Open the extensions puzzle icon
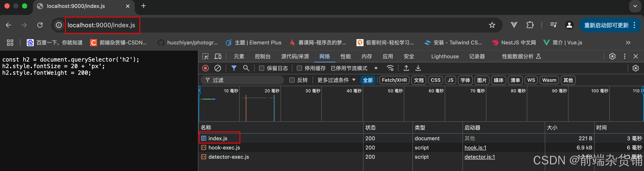The width and height of the screenshot is (644, 171). click(530, 25)
